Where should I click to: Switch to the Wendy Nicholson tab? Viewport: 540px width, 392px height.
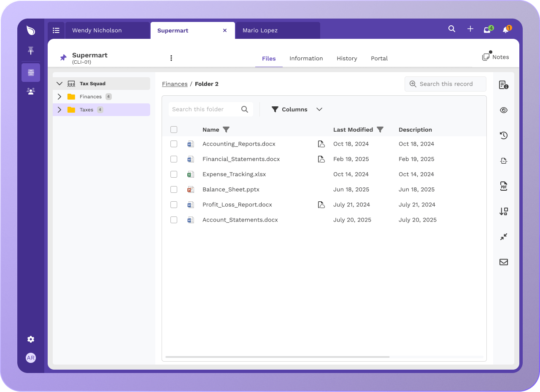(108, 30)
